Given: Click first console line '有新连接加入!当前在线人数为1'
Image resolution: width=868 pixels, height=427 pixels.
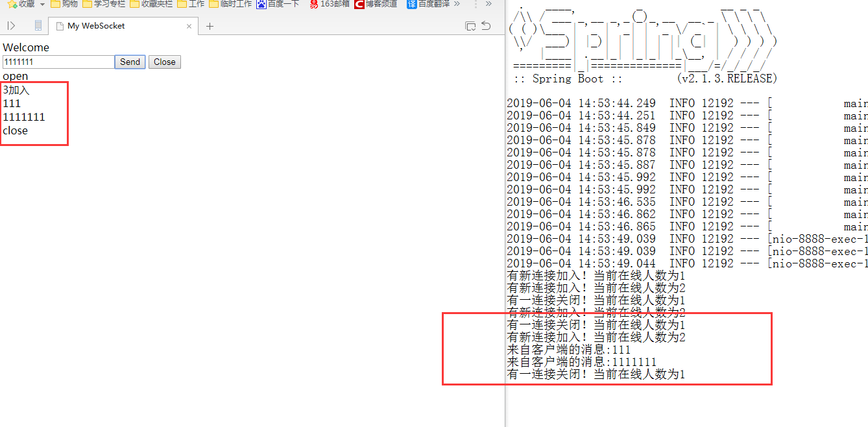Looking at the screenshot, I should point(596,276).
